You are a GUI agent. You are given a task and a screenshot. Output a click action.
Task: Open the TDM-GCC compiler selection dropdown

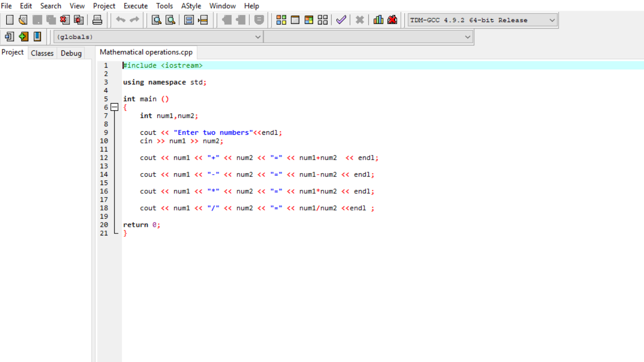click(x=552, y=20)
